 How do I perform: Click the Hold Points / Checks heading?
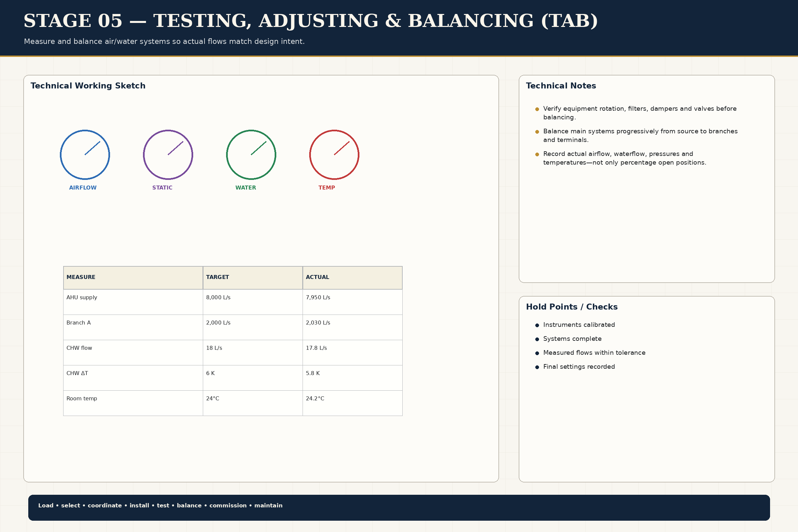pyautogui.click(x=572, y=307)
